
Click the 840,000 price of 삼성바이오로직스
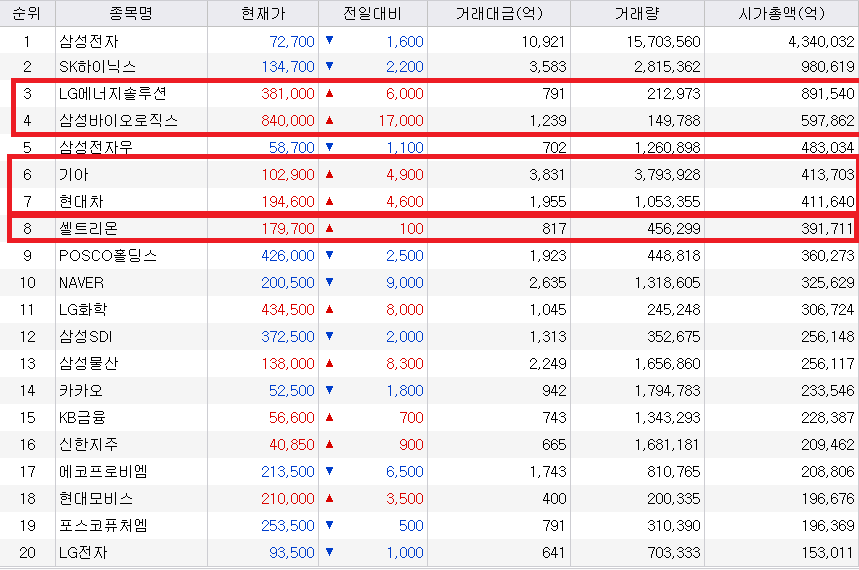click(288, 121)
